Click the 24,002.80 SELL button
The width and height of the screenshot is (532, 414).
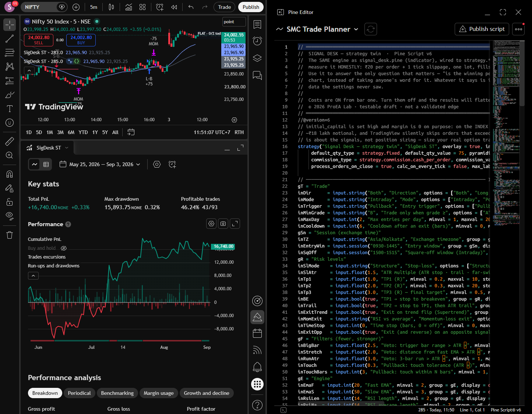click(x=39, y=40)
